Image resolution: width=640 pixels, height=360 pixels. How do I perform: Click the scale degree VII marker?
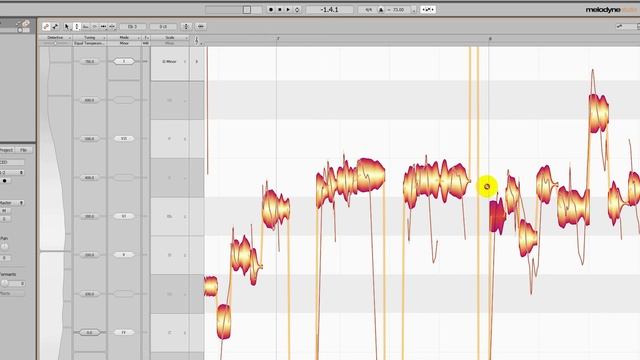pos(124,139)
